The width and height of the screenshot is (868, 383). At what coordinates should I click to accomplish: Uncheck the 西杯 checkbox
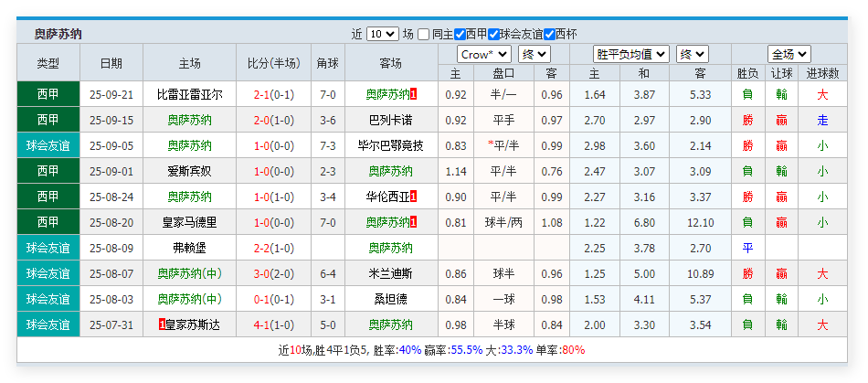pos(549,34)
